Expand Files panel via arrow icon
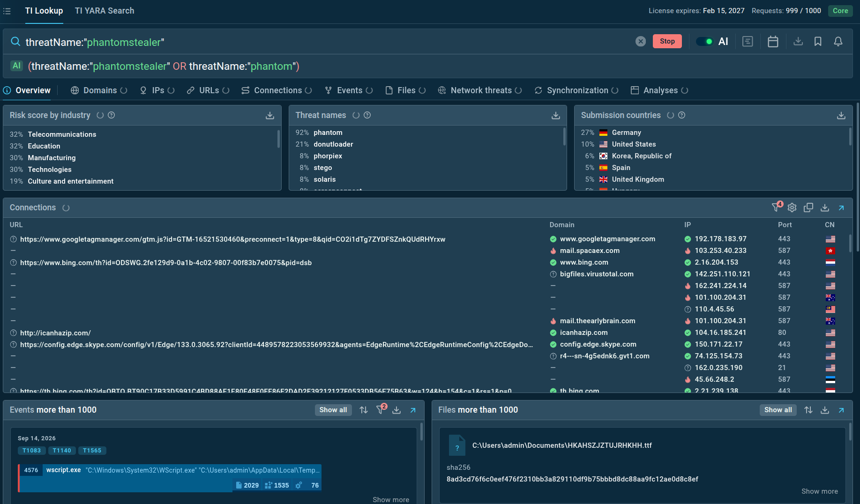The image size is (860, 504). [841, 410]
